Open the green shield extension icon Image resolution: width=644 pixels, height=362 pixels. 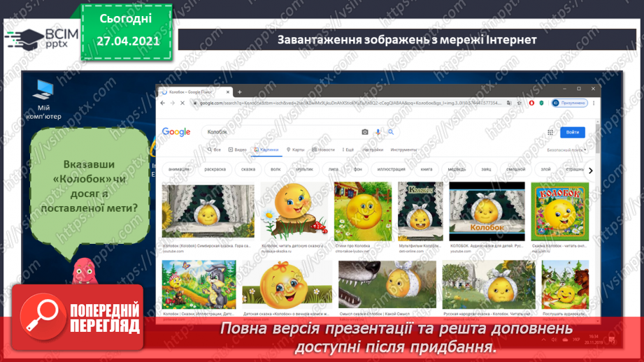click(x=541, y=103)
